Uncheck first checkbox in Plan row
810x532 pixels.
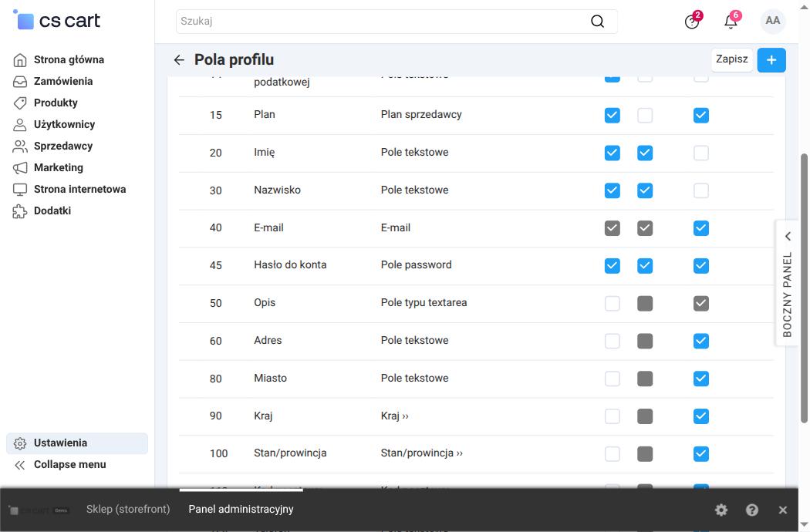[613, 115]
